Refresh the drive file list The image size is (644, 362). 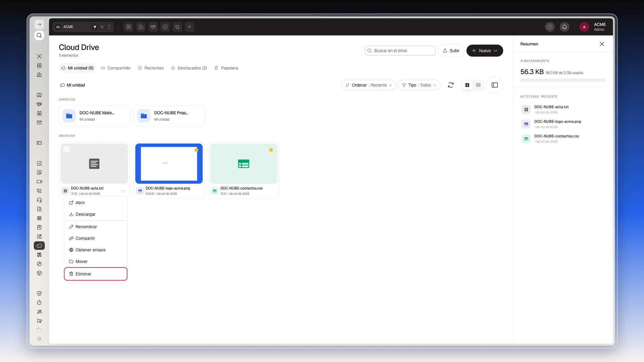click(451, 85)
